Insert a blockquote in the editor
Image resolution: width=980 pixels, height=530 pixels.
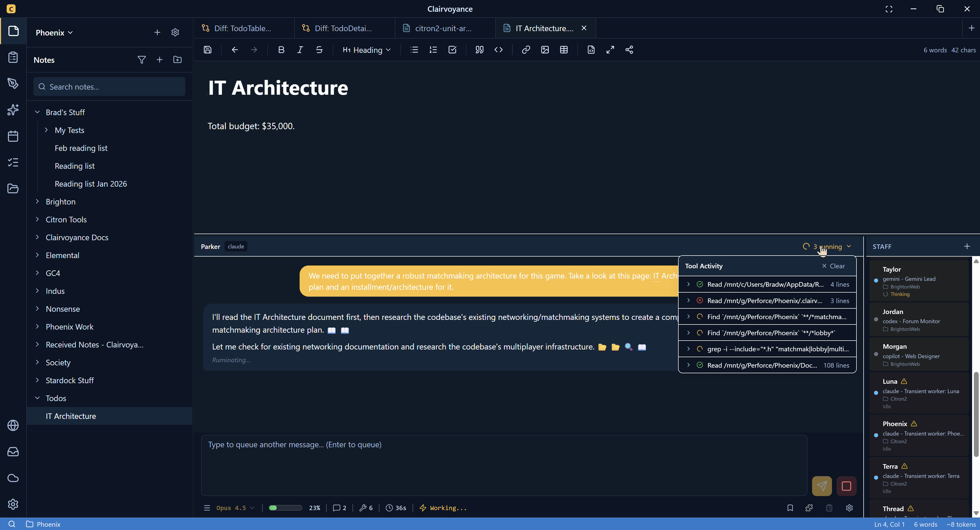point(479,50)
